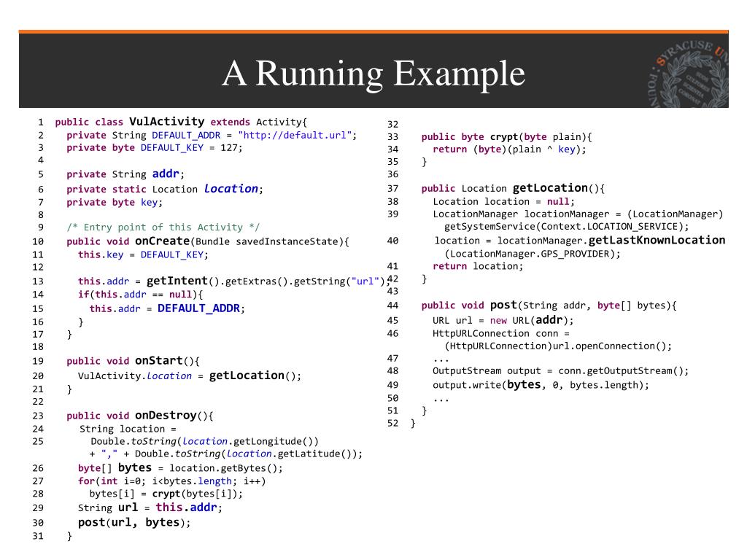This screenshot has height=560, width=747.
Task: Click the class name VulActivity on line 1
Action: pyautogui.click(x=167, y=122)
